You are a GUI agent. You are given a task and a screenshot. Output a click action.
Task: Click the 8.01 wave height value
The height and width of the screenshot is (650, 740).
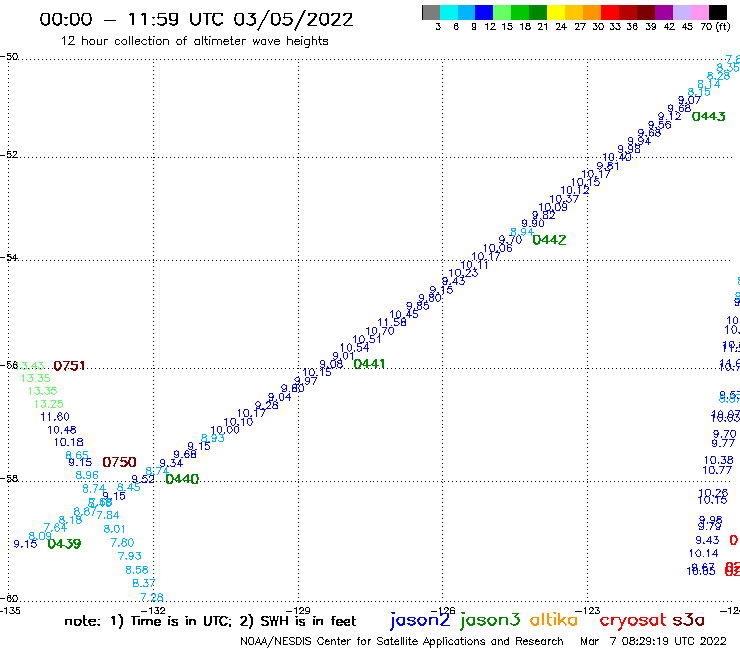pyautogui.click(x=115, y=529)
